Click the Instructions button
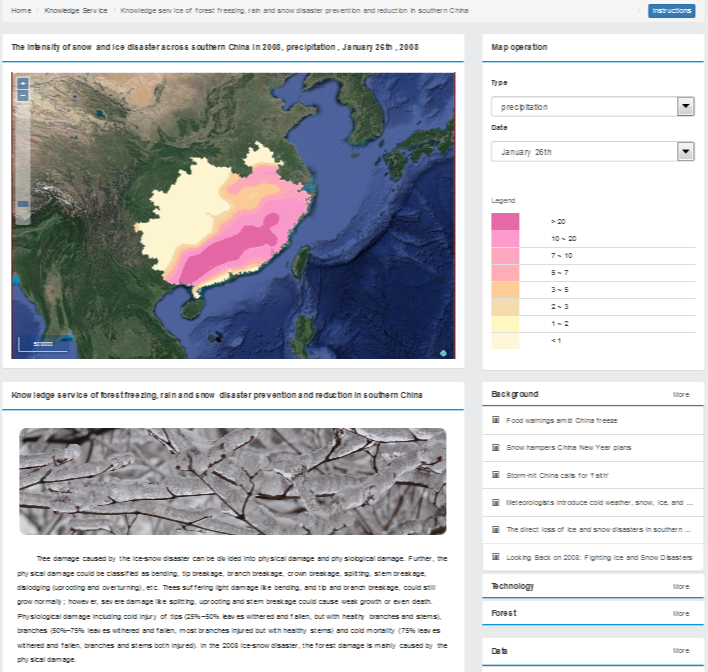Viewport: 708px width, 672px height. tap(671, 10)
